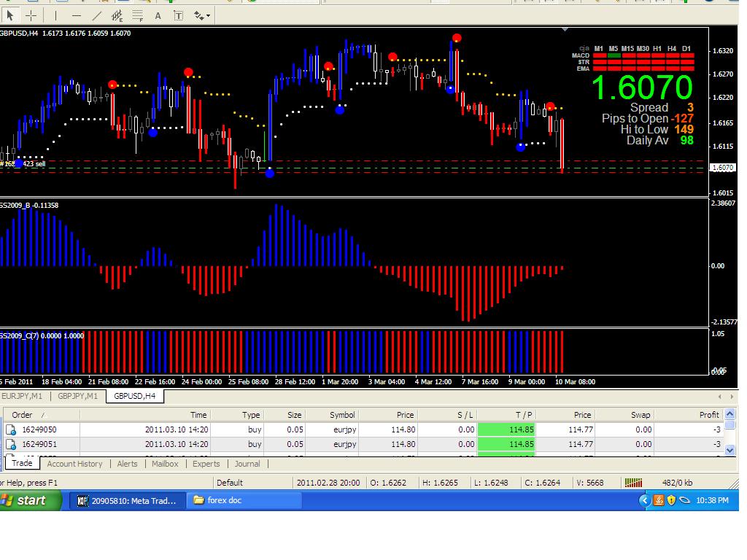Viewport: 747px width, 560px height.
Task: Open the Arrows tool dropdown arrow
Action: [x=208, y=16]
